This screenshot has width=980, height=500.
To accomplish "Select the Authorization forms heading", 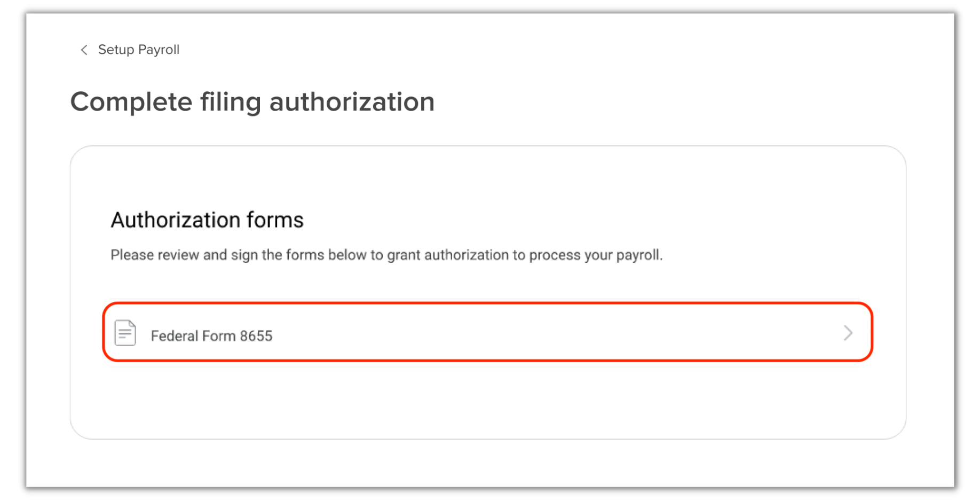I will point(207,220).
